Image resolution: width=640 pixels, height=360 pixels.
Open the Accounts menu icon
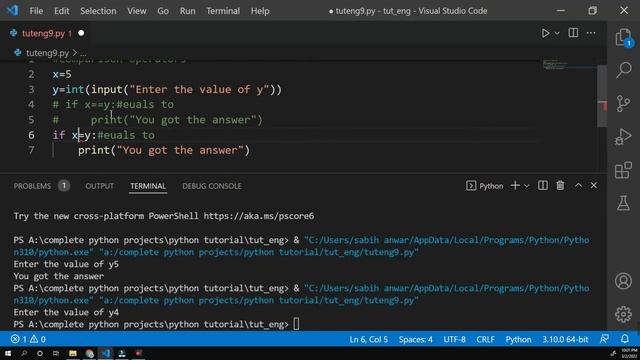(623, 281)
